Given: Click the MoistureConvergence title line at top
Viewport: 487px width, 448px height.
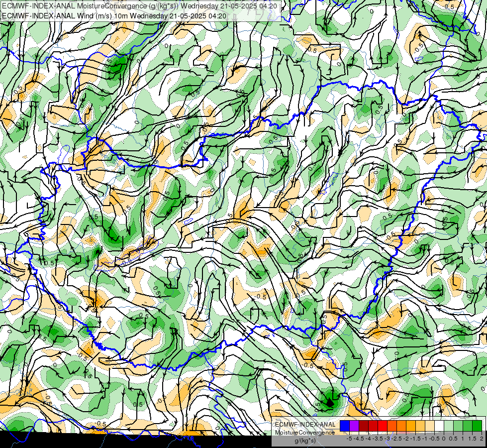Looking at the screenshot, I should pos(139,6).
